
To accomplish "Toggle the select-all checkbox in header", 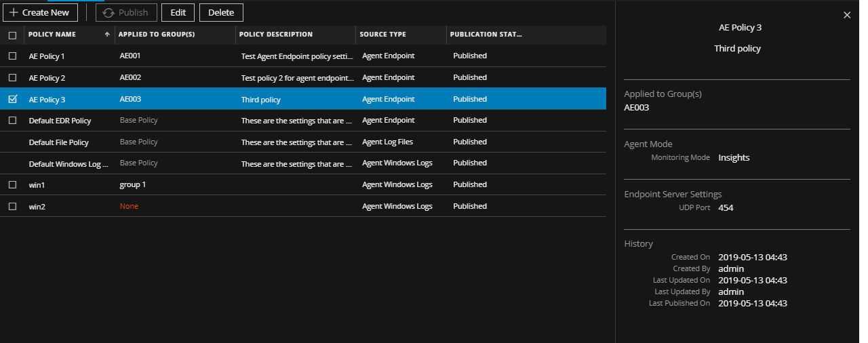I will tap(12, 35).
